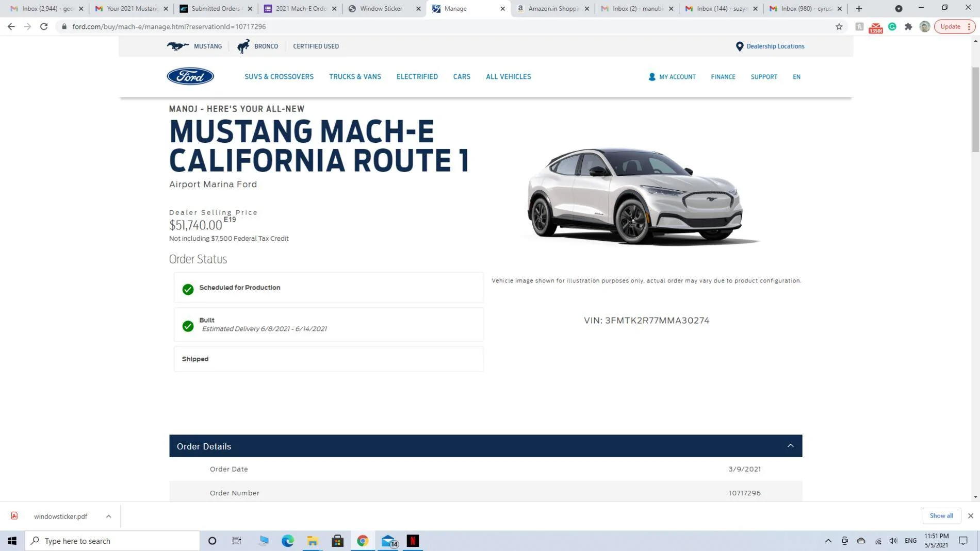Click the address bar URL field
This screenshot has height=551, width=980.
pyautogui.click(x=444, y=26)
